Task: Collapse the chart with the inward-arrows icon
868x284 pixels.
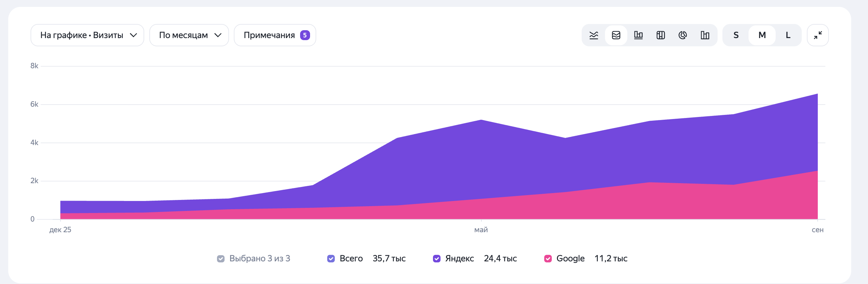Action: (x=818, y=35)
